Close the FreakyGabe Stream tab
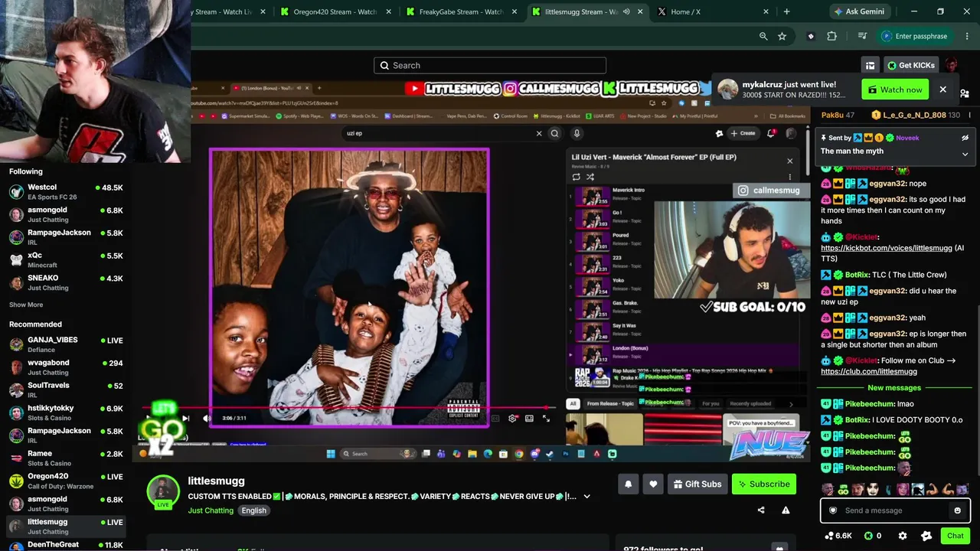980x551 pixels. (514, 11)
